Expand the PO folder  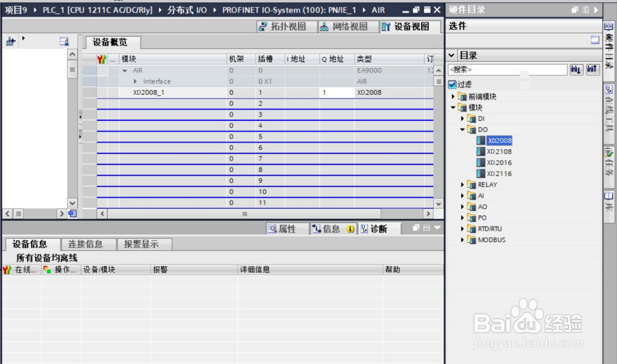click(463, 217)
